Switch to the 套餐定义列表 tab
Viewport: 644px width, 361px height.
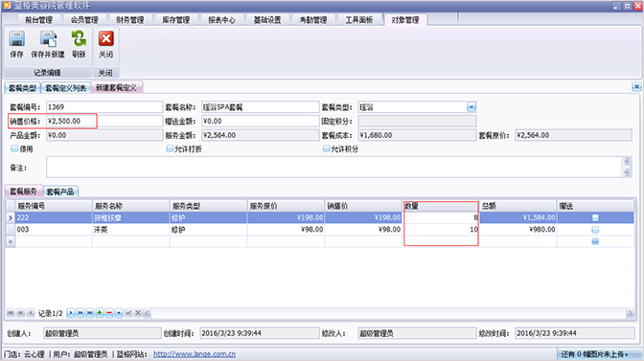[66, 88]
